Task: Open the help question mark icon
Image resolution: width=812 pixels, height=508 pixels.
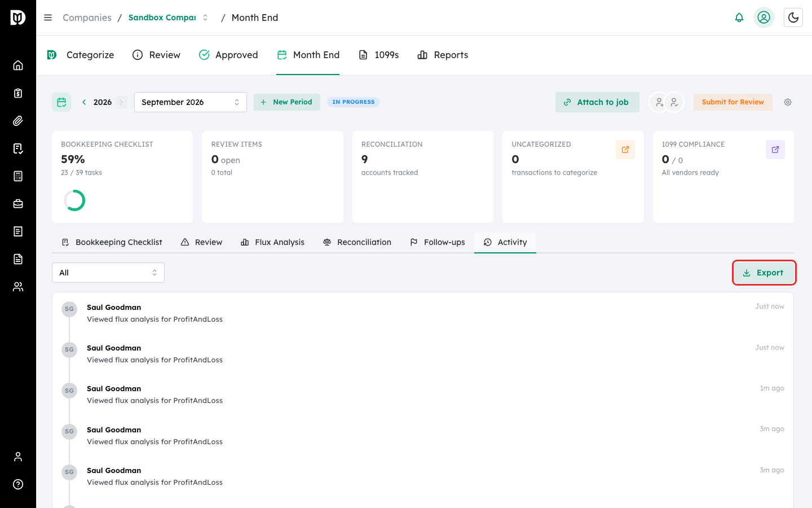Action: tap(18, 484)
